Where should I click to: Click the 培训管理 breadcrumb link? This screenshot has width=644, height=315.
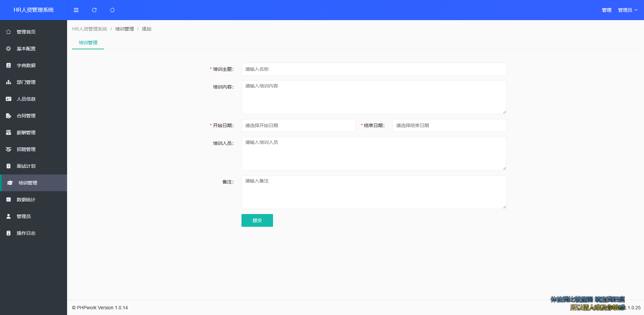124,29
